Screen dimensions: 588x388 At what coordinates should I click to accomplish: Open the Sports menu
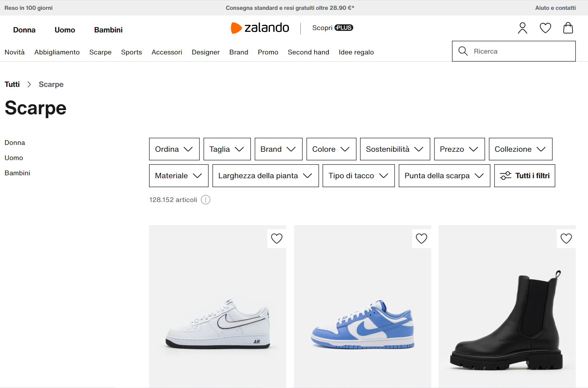[132, 52]
